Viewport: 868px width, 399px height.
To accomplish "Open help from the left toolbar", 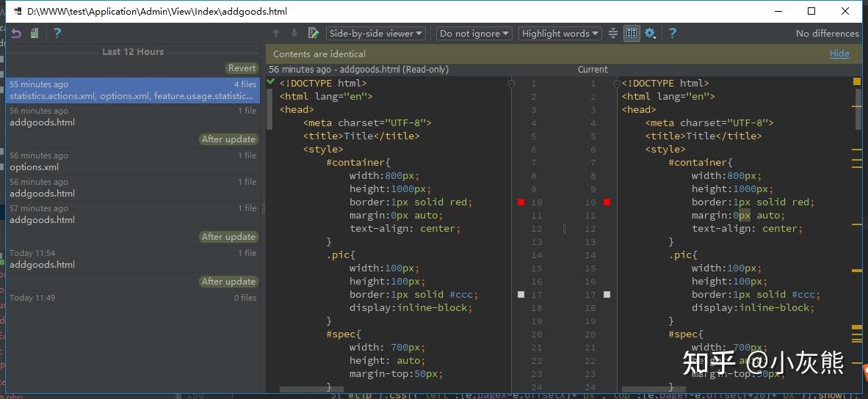I will click(57, 33).
